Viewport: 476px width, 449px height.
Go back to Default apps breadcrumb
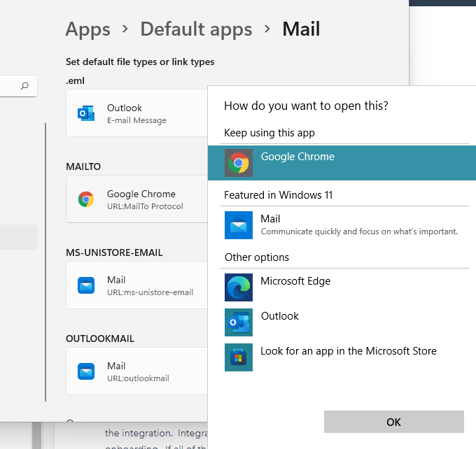coord(196,29)
